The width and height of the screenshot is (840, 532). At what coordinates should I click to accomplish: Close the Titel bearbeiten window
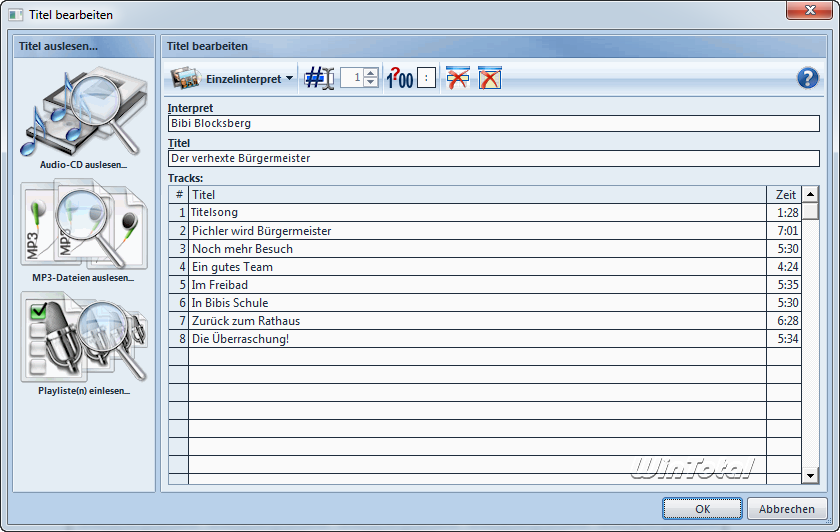(809, 10)
